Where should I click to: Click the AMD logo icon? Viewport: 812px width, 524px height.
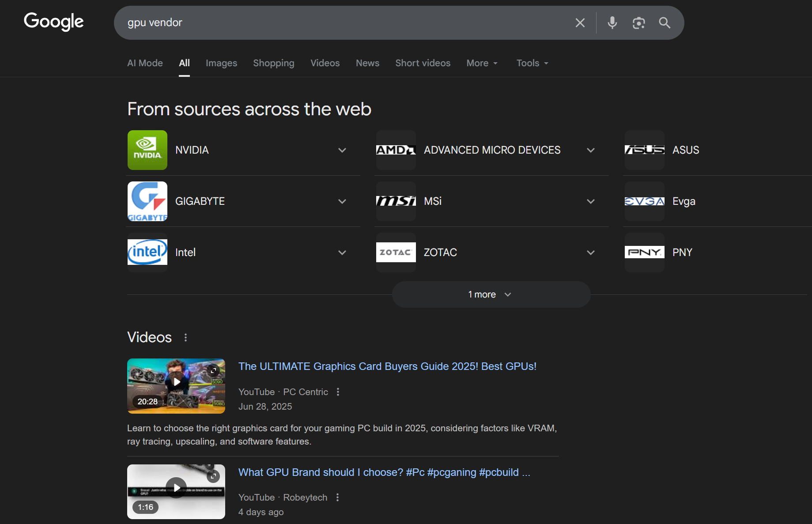pos(396,150)
